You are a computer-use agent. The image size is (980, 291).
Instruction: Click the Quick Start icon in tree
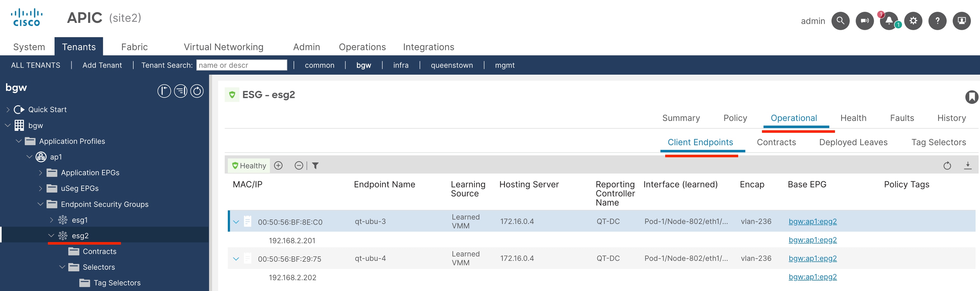(x=19, y=110)
